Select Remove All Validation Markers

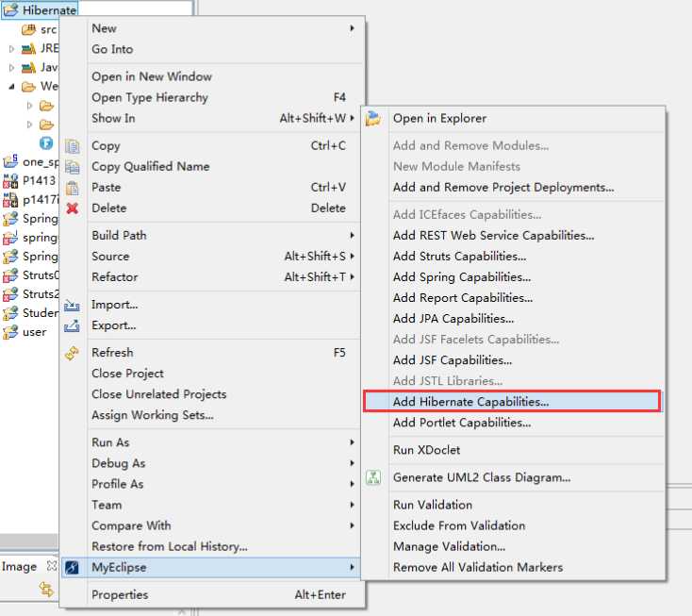tap(513, 567)
